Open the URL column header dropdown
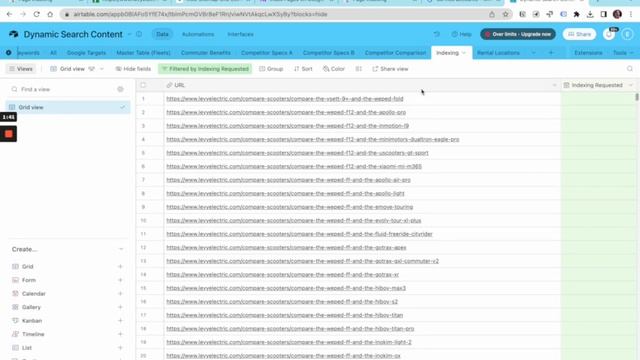 click(554, 85)
